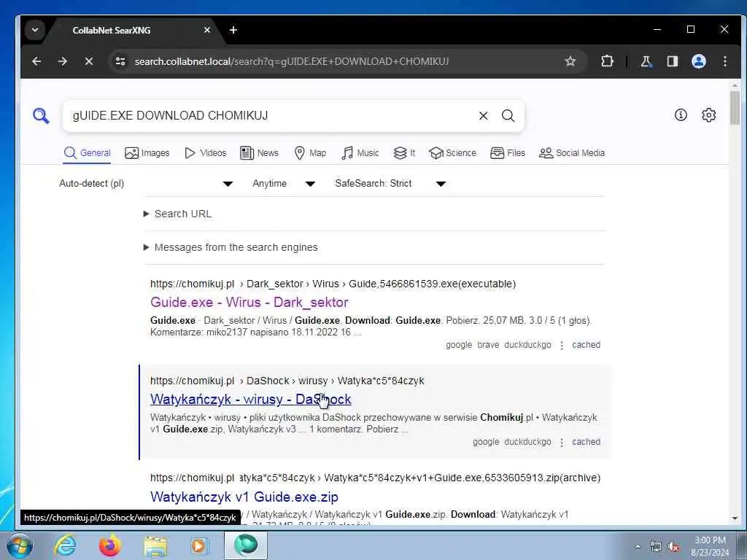This screenshot has height=560, width=747.
Task: Launch Firefox from the taskbar
Action: point(109,545)
